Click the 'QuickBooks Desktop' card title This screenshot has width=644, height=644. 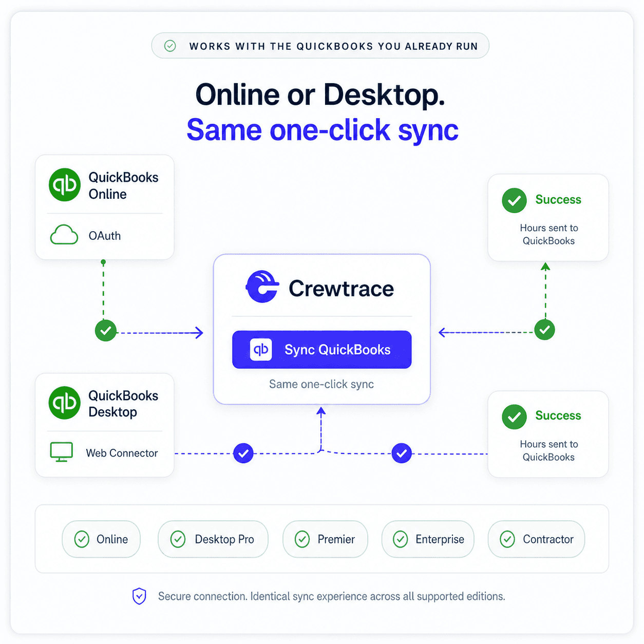click(x=123, y=404)
